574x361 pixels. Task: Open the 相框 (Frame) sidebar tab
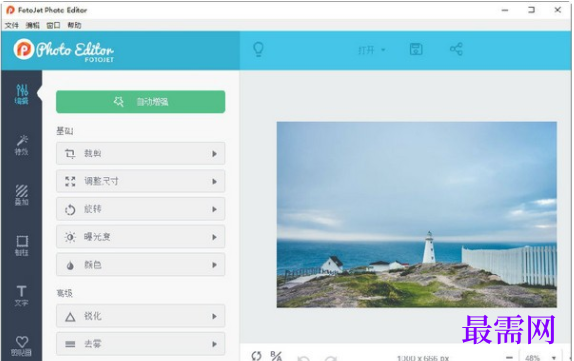pyautogui.click(x=22, y=245)
